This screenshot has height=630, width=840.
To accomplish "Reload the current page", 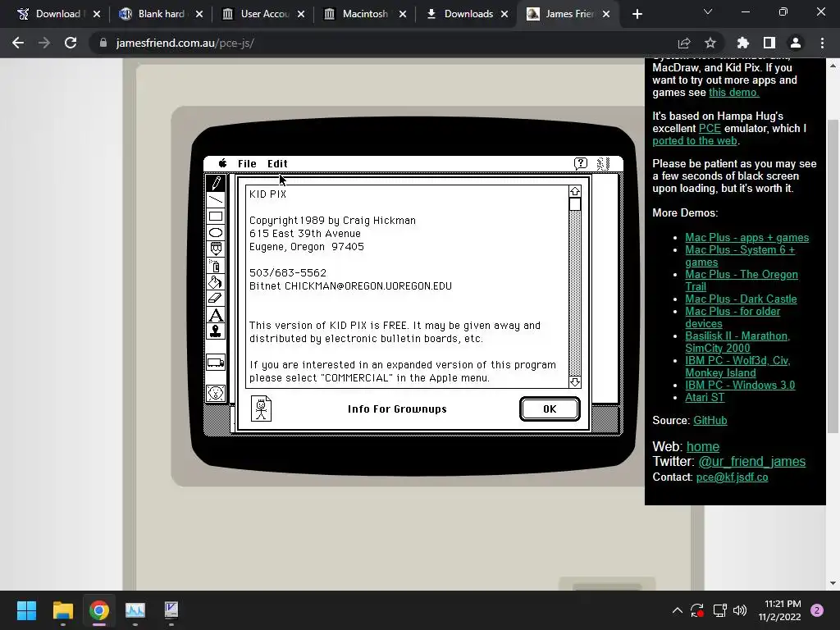I will [x=71, y=43].
